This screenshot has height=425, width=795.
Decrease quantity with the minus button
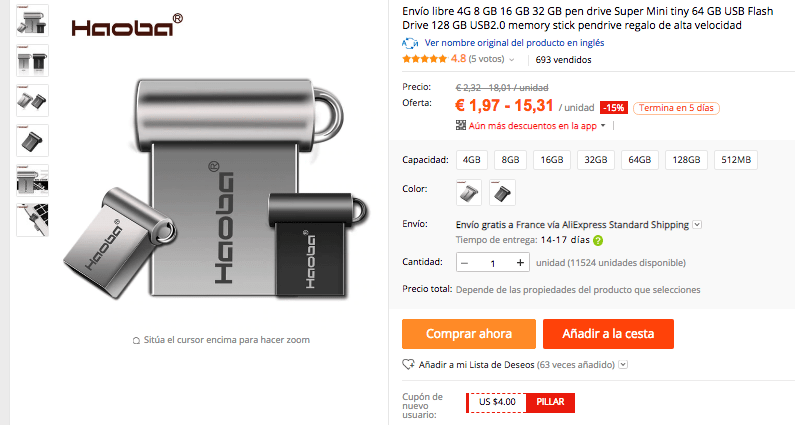(464, 263)
